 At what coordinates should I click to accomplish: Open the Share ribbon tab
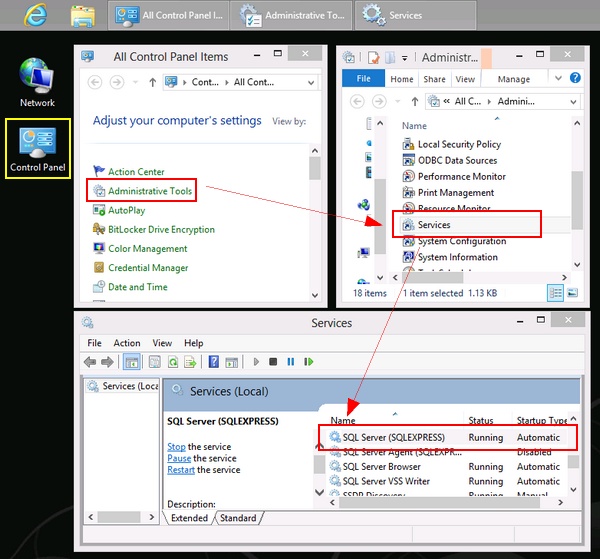(434, 79)
